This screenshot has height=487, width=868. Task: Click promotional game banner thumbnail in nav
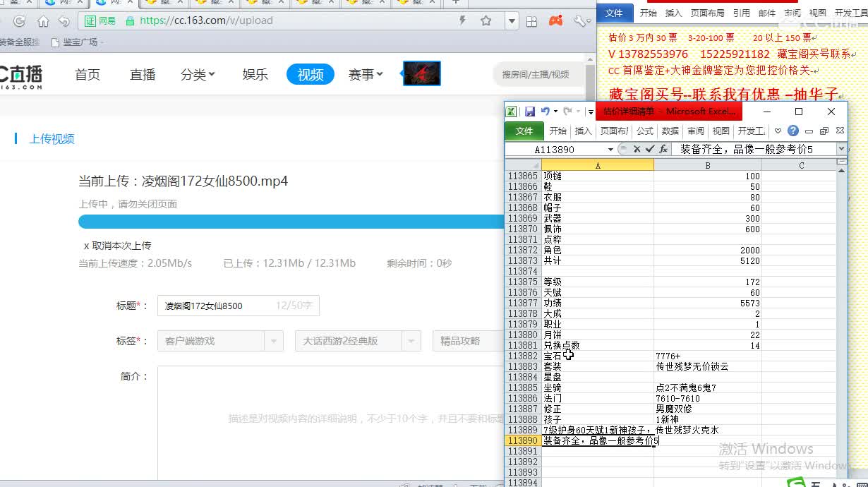(x=422, y=73)
